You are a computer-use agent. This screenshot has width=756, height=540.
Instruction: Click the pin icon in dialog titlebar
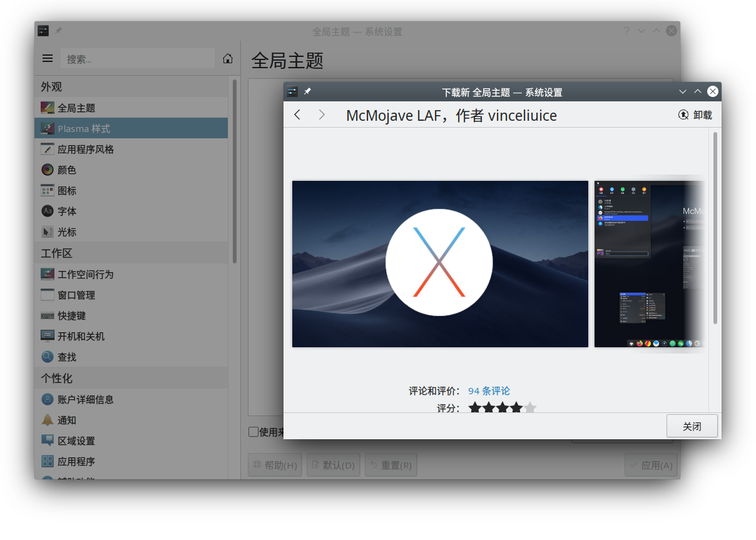[307, 92]
